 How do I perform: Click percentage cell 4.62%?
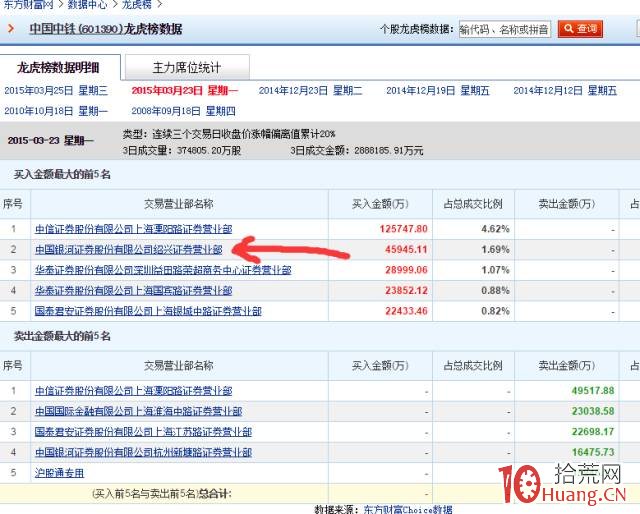point(496,229)
